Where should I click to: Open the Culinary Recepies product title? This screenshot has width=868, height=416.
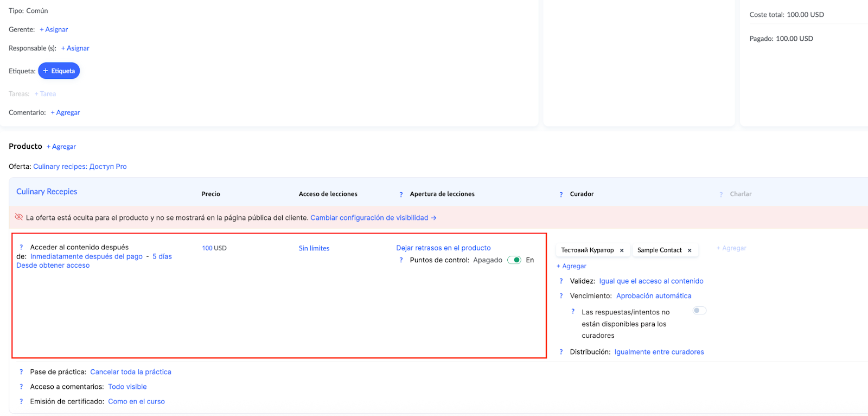click(x=47, y=192)
